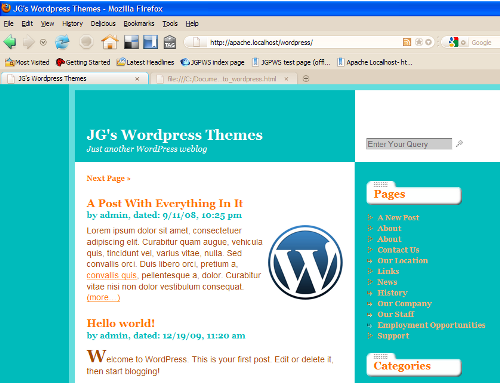This screenshot has height=383, width=500.
Task: Open the Links page link
Action: point(388,271)
